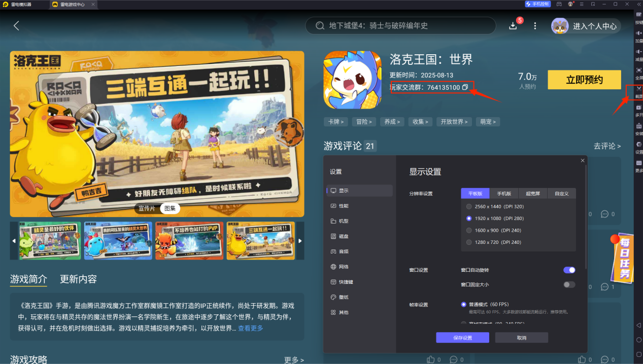Switch to the 平板版 resolution tab
The image size is (643, 364).
(475, 193)
